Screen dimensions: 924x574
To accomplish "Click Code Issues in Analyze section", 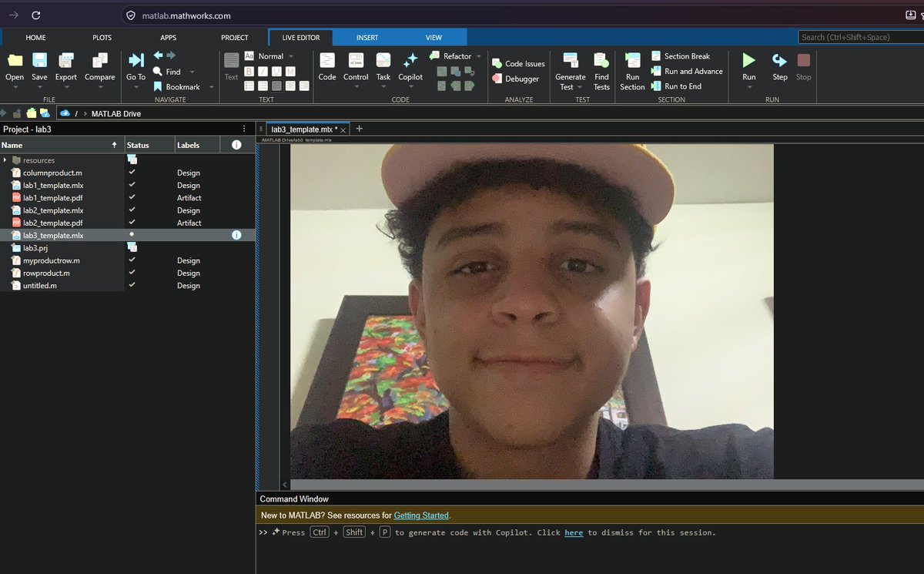I will 518,64.
